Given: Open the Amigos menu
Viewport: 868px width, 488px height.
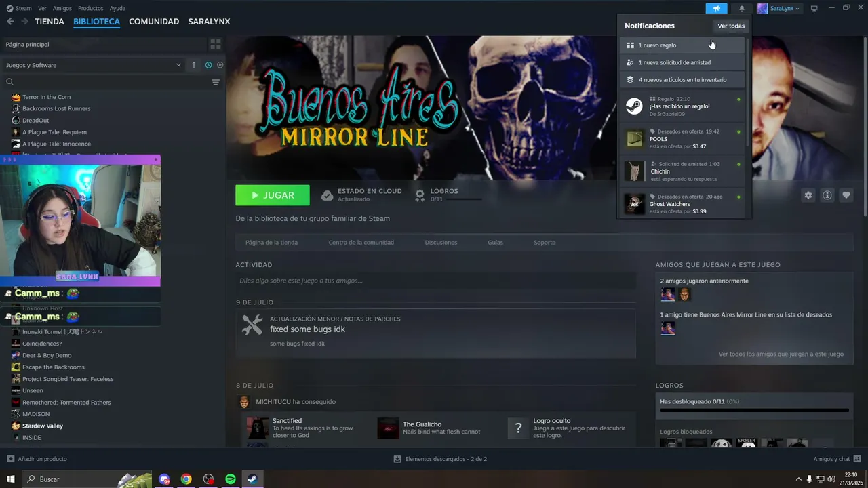Looking at the screenshot, I should tap(62, 8).
